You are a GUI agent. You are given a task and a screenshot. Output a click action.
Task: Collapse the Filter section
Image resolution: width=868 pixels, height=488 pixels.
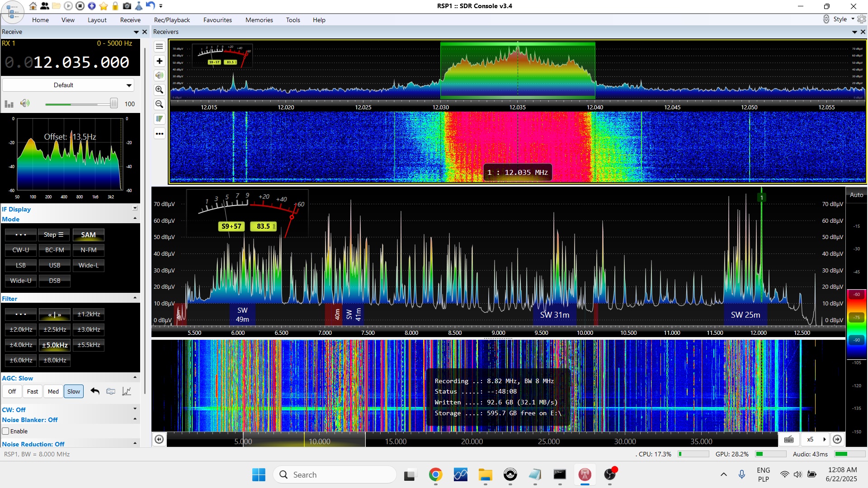(x=135, y=298)
